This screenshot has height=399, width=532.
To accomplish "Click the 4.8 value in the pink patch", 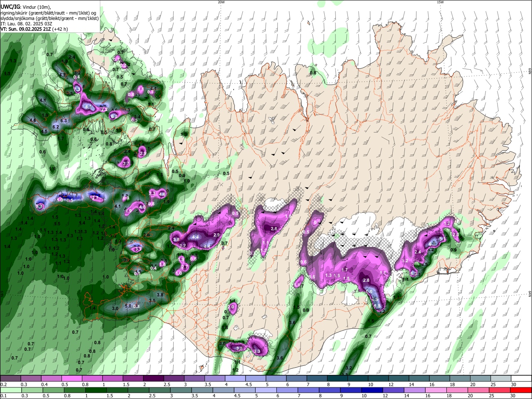I will (162, 194).
